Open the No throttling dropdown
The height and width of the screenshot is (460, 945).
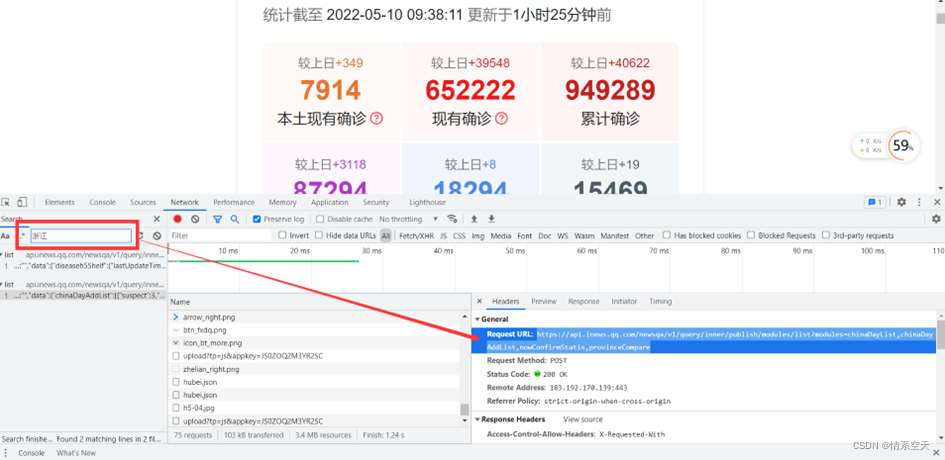pos(405,219)
